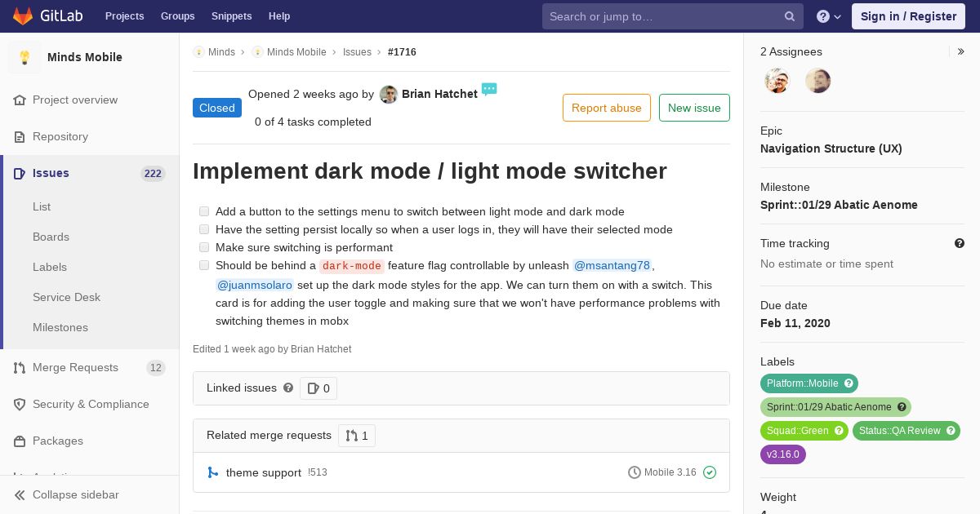The width and height of the screenshot is (980, 514).
Task: Click the merge request icon beside theme support
Action: (x=213, y=472)
